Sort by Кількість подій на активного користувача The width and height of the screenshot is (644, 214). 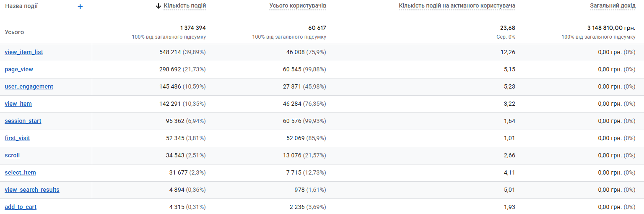click(457, 6)
